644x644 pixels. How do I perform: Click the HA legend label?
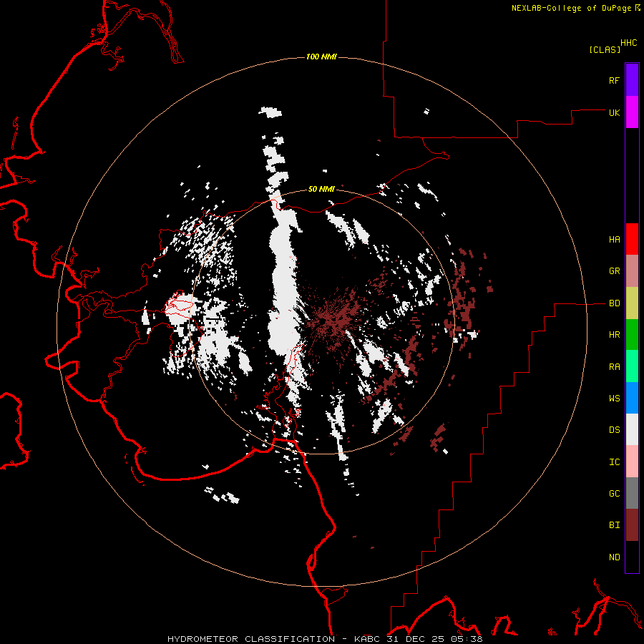pos(614,239)
